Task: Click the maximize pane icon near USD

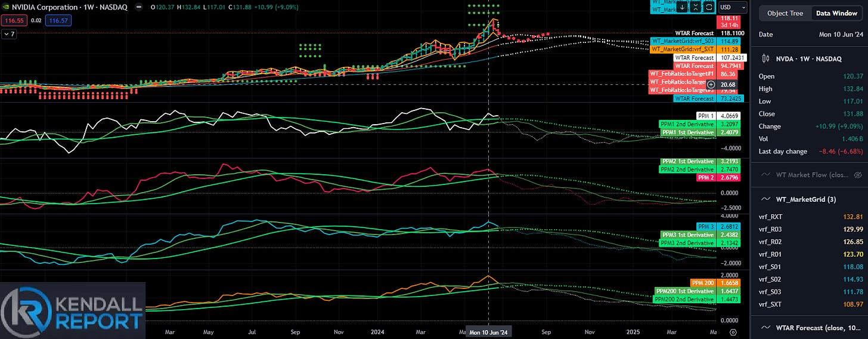Action: point(709,7)
